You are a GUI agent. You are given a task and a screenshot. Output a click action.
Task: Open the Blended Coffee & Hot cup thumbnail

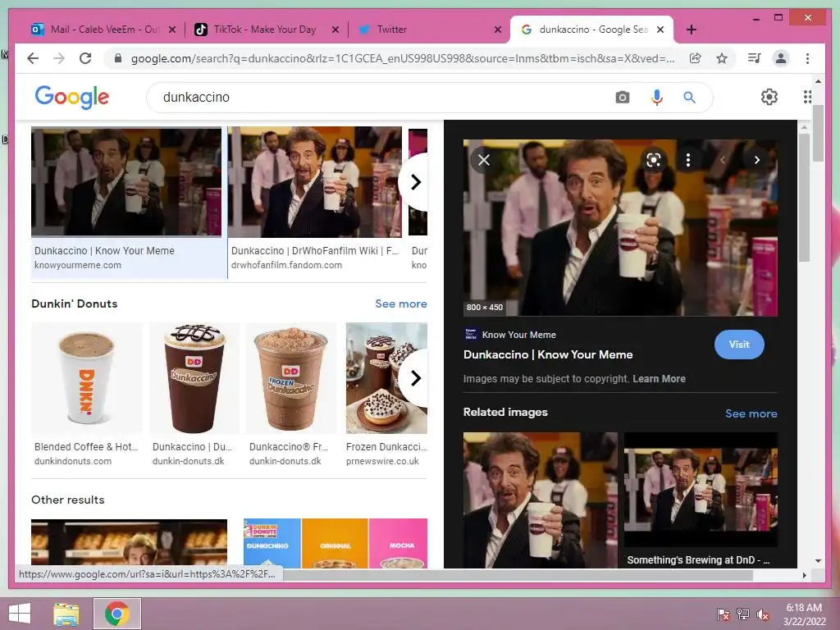tap(87, 377)
